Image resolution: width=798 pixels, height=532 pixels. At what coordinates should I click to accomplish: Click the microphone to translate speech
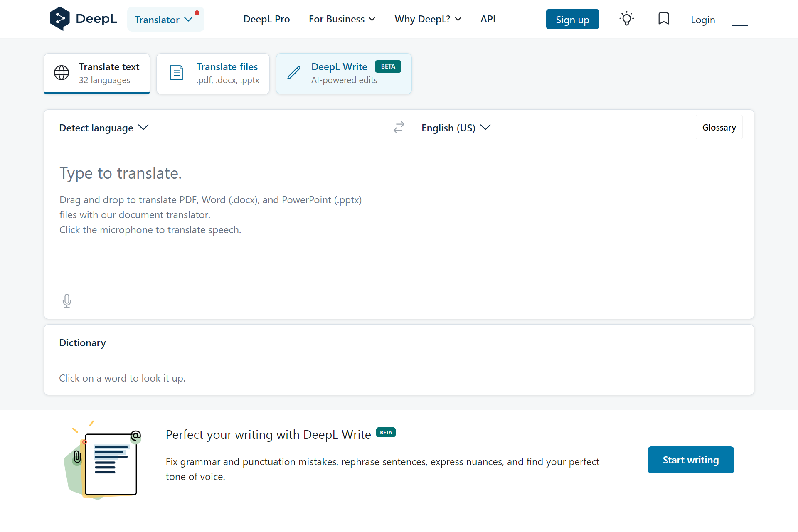67,300
